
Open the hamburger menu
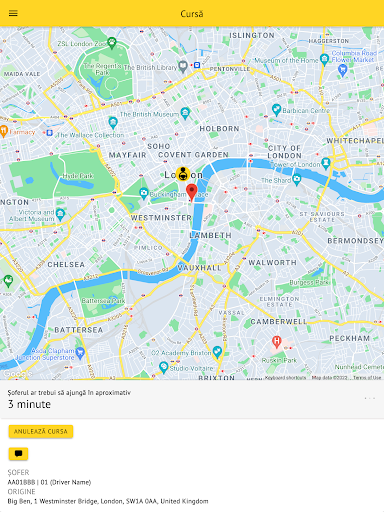pos(13,13)
